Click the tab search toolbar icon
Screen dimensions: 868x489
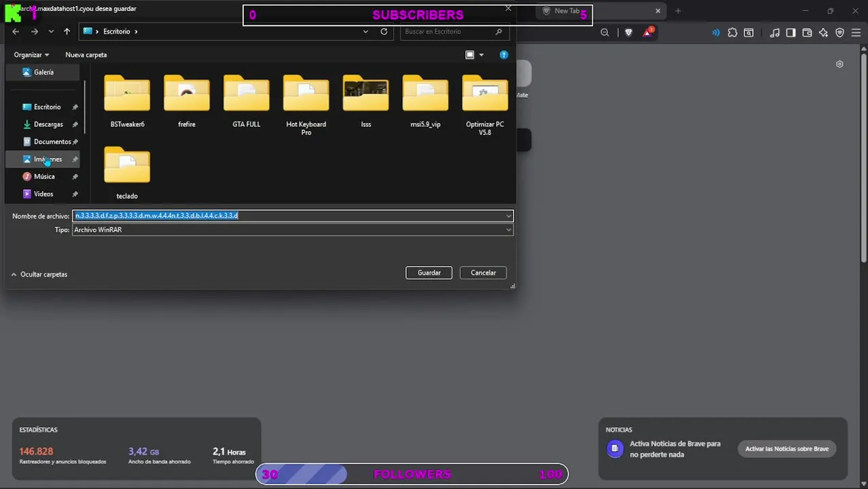click(x=748, y=33)
